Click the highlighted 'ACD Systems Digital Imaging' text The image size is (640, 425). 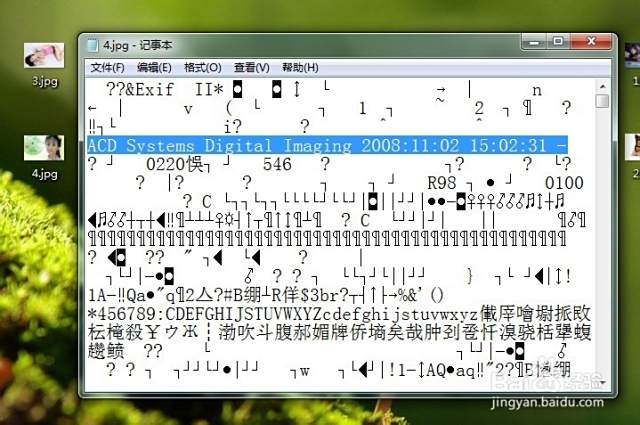[220, 146]
